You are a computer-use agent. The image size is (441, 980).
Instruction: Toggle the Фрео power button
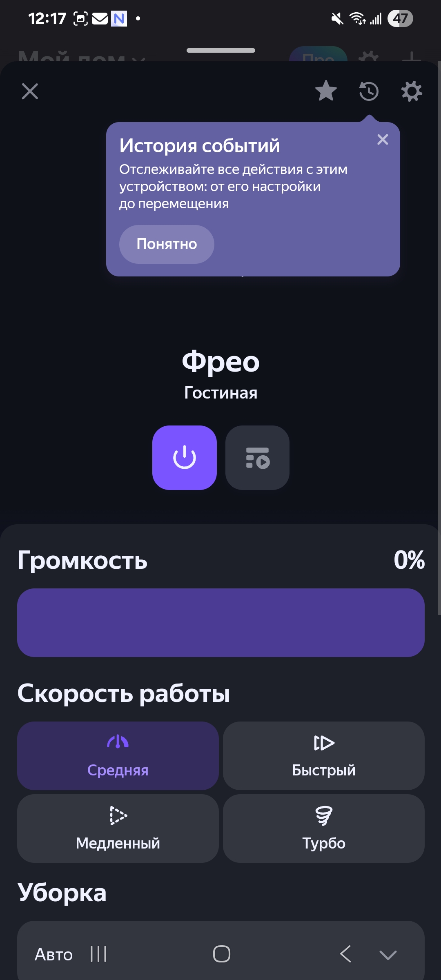pos(185,457)
